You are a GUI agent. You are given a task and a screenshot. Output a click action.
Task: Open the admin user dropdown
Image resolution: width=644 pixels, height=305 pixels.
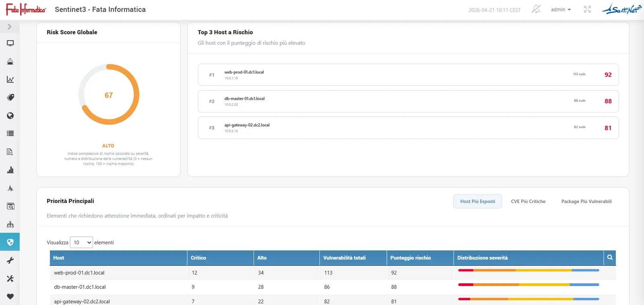[x=561, y=10]
